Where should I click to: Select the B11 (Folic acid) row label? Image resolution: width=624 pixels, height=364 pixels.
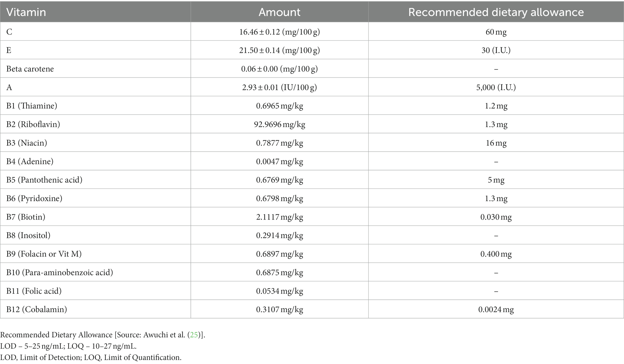point(34,291)
